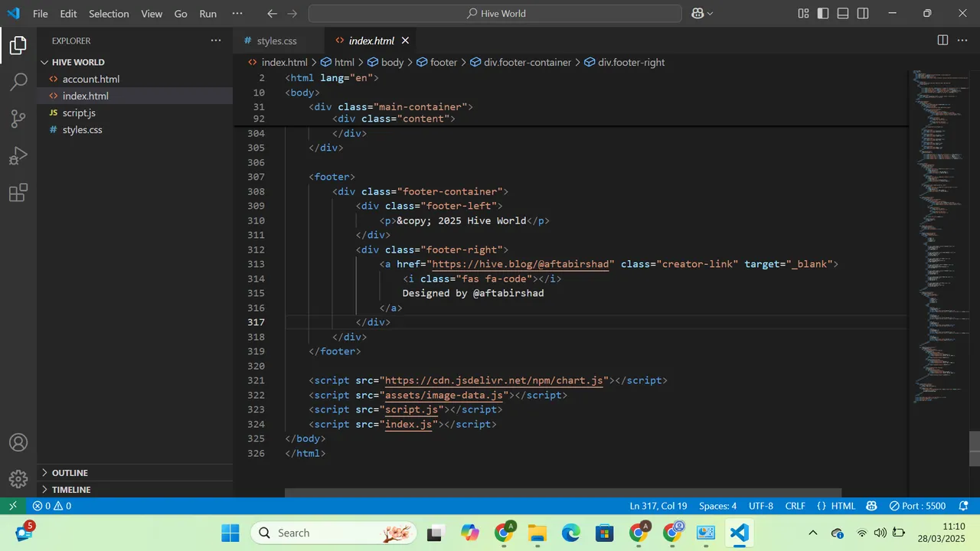Show hidden system tray icons chevron

click(813, 533)
